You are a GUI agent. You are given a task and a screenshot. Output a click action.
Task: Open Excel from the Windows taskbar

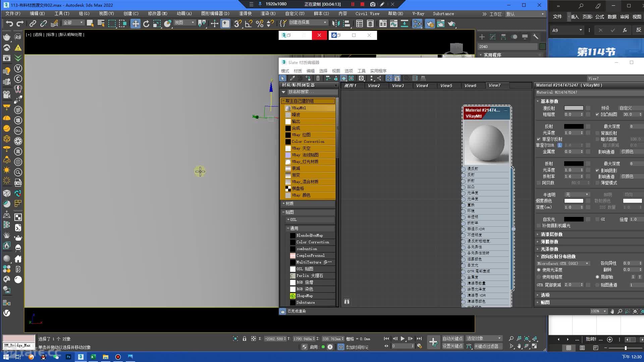[x=93, y=357]
